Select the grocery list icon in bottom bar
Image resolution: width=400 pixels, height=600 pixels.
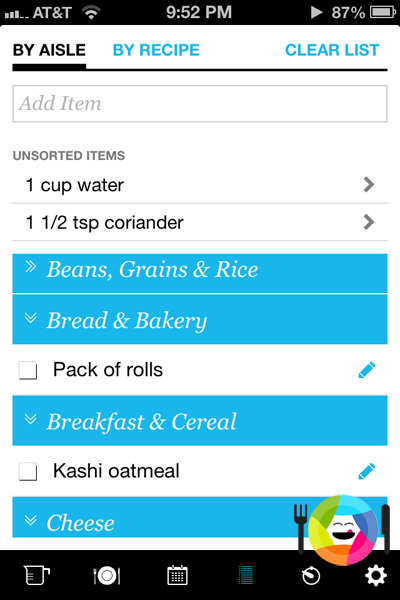pyautogui.click(x=245, y=575)
